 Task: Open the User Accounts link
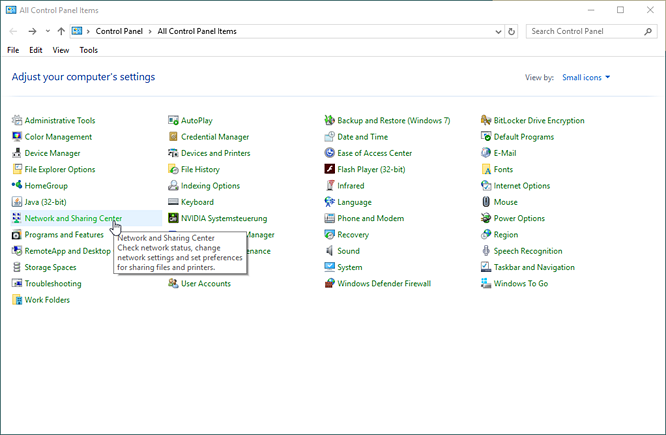pos(206,283)
